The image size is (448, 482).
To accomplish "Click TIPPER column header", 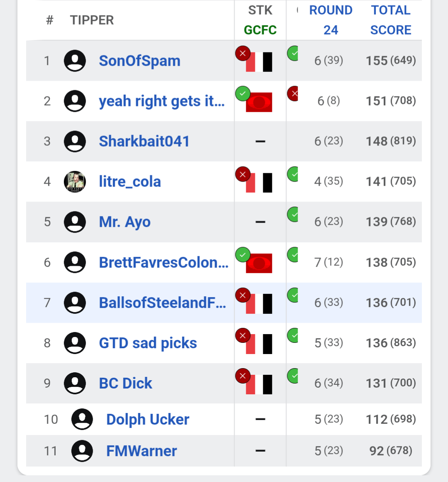I will coord(92,20).
